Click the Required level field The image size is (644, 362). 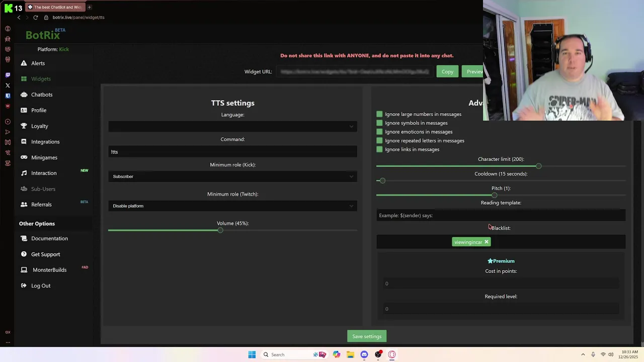pyautogui.click(x=501, y=309)
